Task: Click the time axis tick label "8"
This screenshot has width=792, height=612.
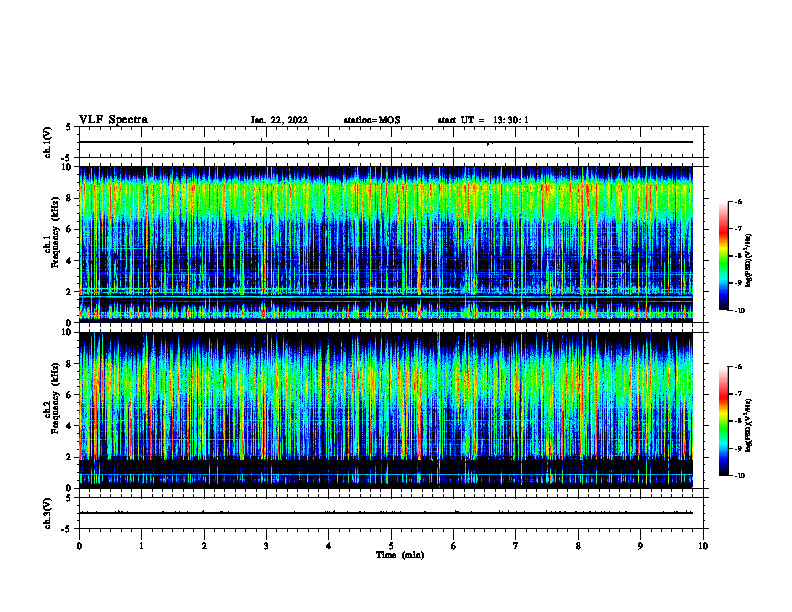Action: [x=578, y=546]
